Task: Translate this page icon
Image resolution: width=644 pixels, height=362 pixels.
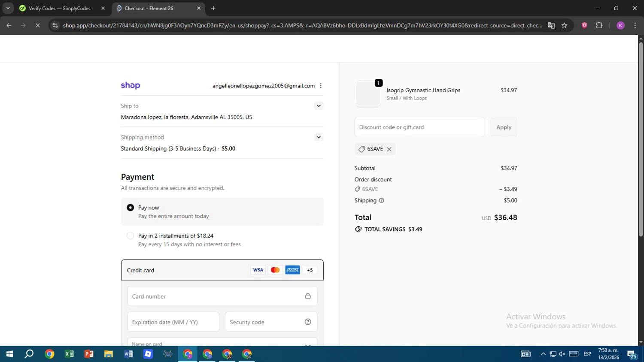Action: (x=551, y=25)
